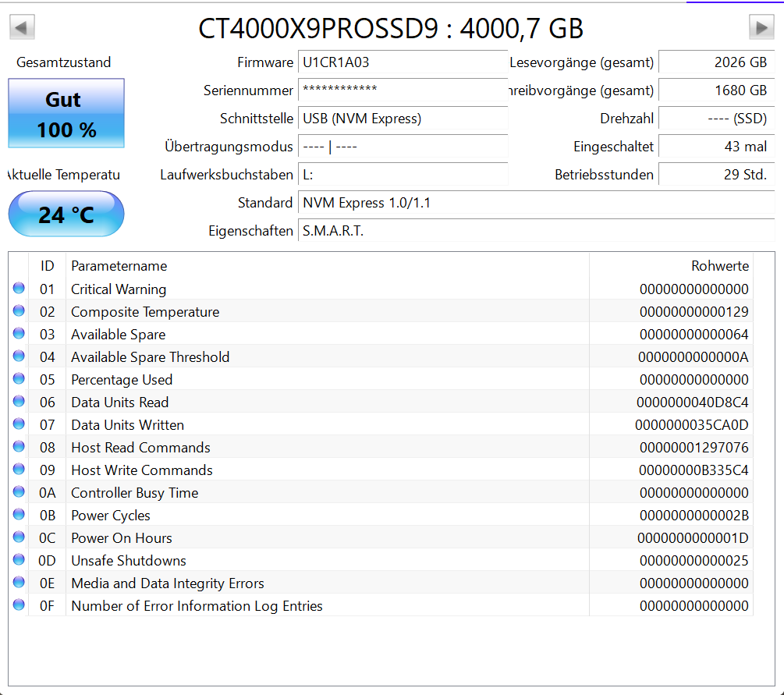
Task: Click the Gut 100 % health status button
Action: pyautogui.click(x=66, y=114)
